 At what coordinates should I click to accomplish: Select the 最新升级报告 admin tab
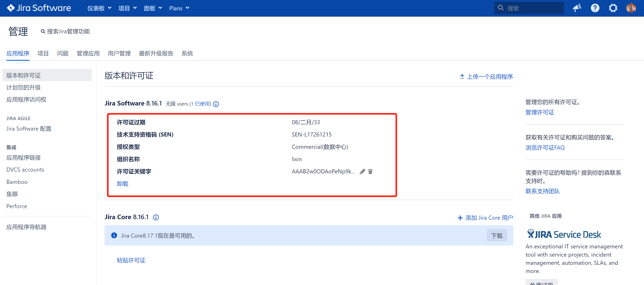[x=156, y=54]
